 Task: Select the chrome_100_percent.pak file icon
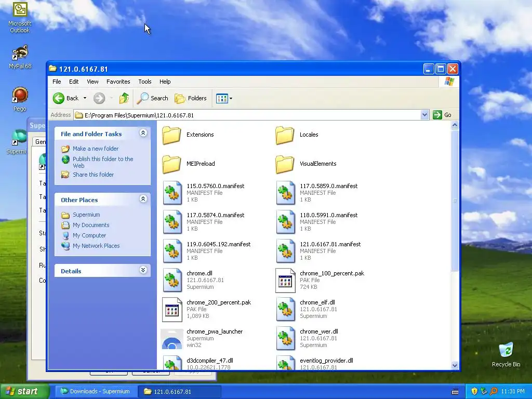tap(285, 280)
